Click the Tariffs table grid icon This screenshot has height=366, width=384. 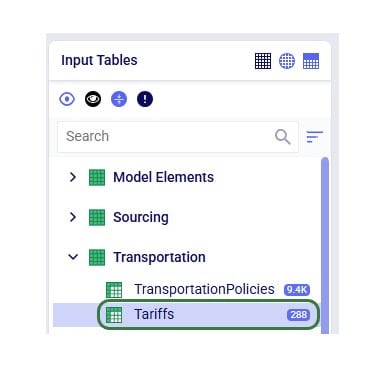coord(114,315)
